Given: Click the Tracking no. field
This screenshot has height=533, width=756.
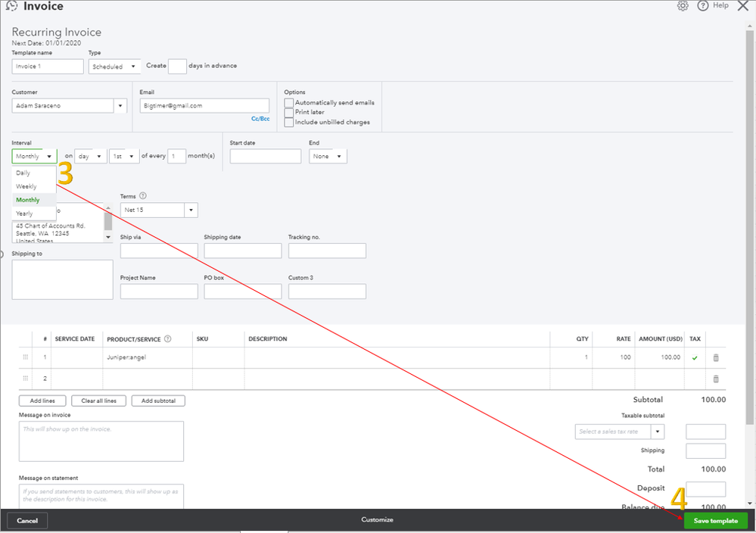Looking at the screenshot, I should 327,251.
